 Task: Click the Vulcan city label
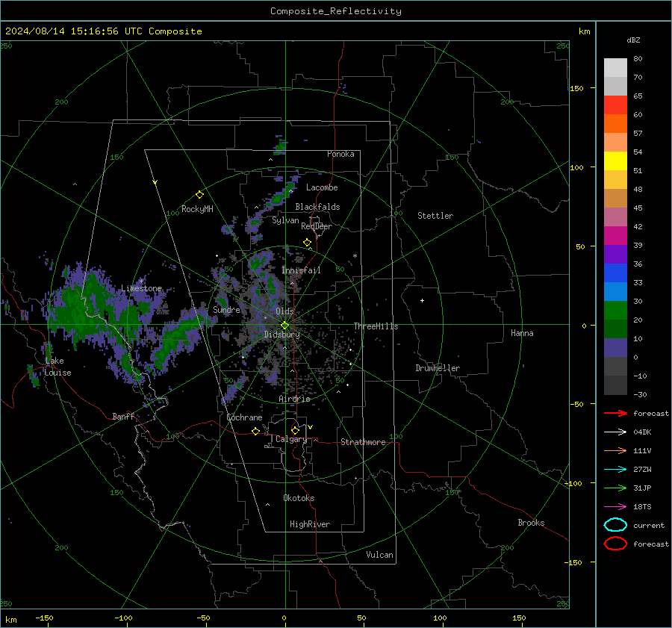pos(379,555)
